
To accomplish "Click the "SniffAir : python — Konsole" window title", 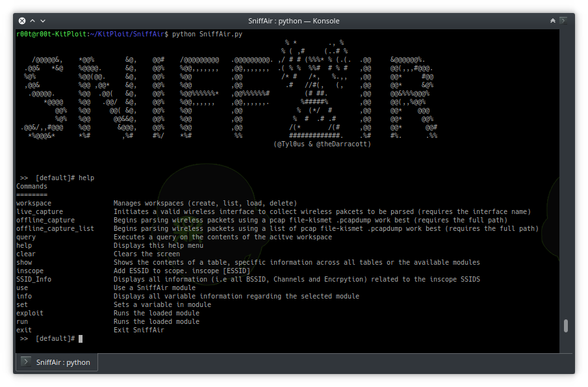I will (294, 21).
